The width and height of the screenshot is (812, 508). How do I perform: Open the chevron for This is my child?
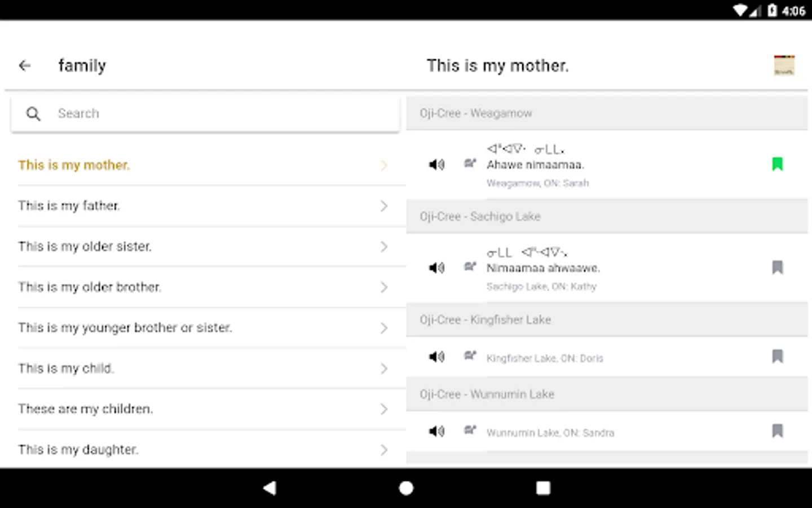(x=384, y=369)
